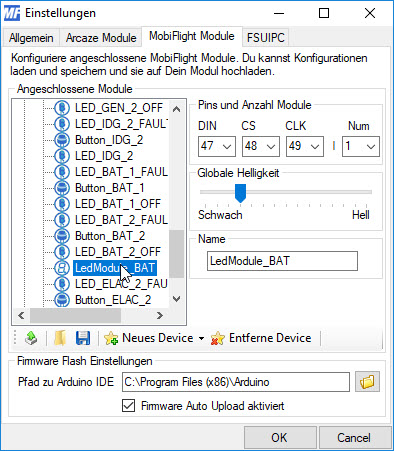Click the upload config to module icon

(31, 338)
